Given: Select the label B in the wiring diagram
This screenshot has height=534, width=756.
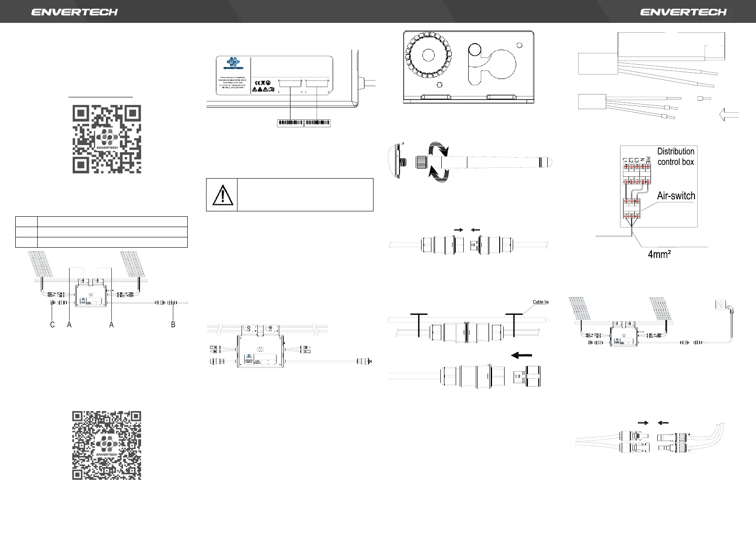Looking at the screenshot, I should point(173,324).
